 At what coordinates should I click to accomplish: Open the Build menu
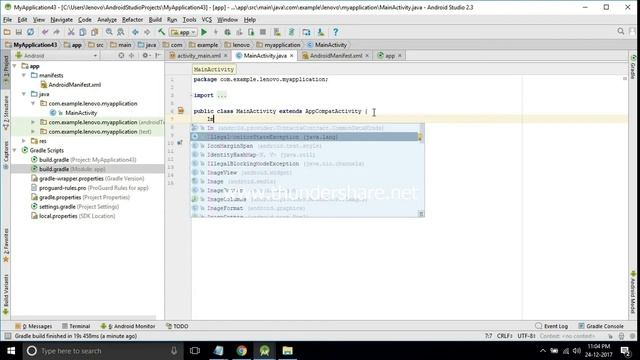click(155, 20)
